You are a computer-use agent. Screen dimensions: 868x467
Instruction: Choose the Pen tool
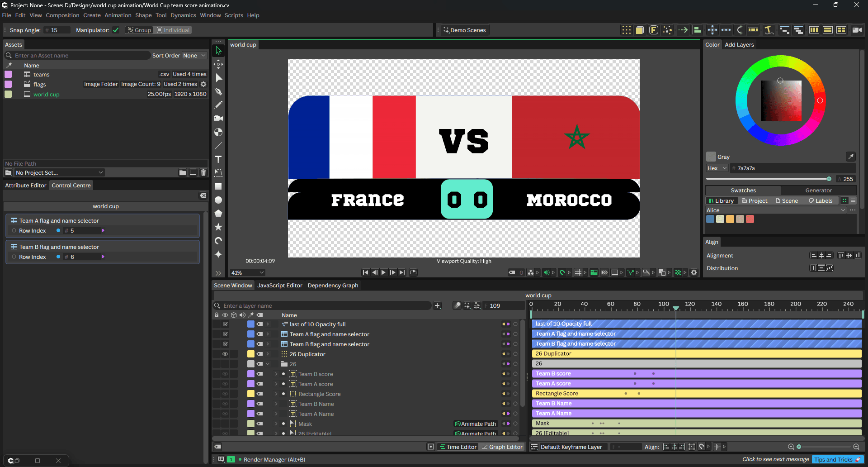(218, 91)
